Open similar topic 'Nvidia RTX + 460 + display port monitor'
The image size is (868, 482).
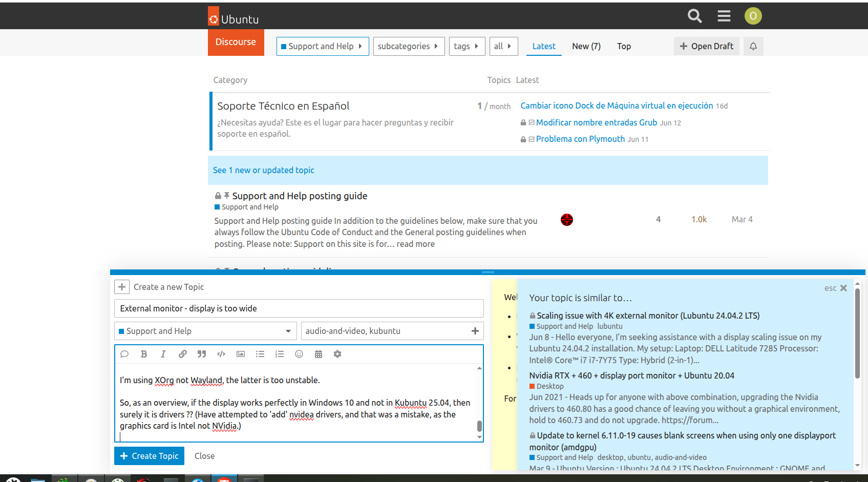631,375
